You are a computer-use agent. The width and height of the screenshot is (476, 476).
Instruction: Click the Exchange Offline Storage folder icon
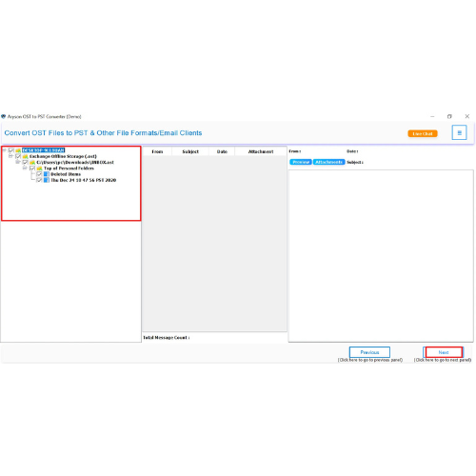[x=26, y=156]
